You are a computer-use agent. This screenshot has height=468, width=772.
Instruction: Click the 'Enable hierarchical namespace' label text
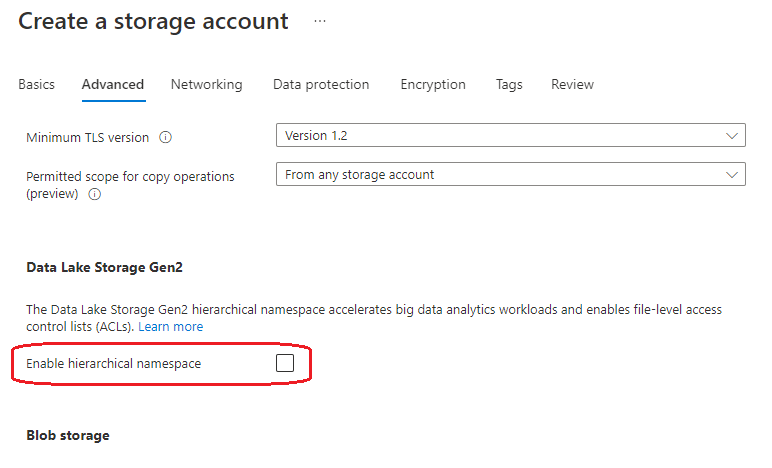113,364
